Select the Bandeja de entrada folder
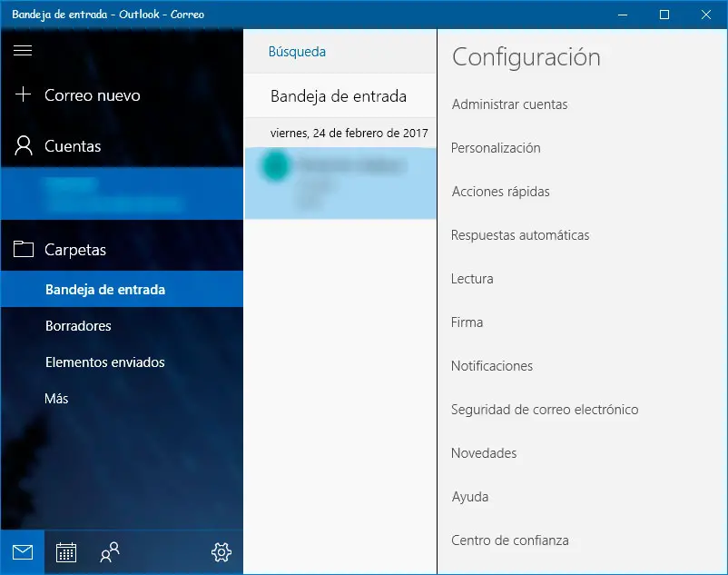The height and width of the screenshot is (575, 728). click(122, 290)
